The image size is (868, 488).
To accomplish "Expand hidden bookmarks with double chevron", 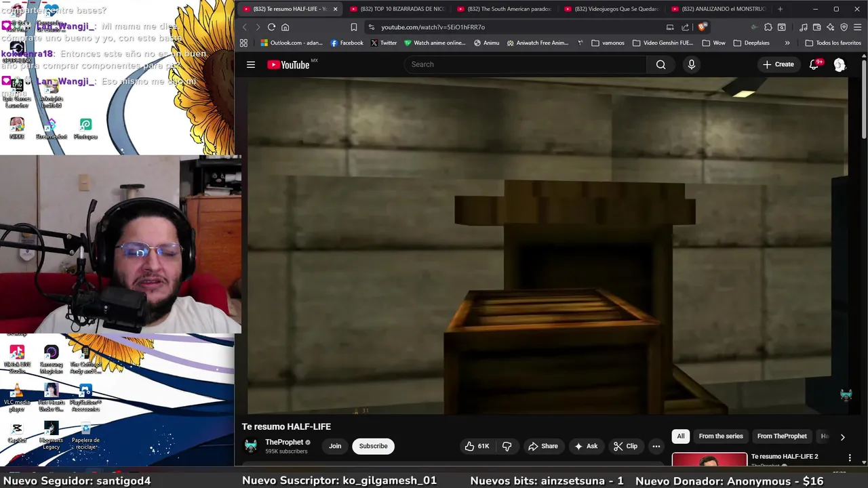I will pyautogui.click(x=787, y=43).
